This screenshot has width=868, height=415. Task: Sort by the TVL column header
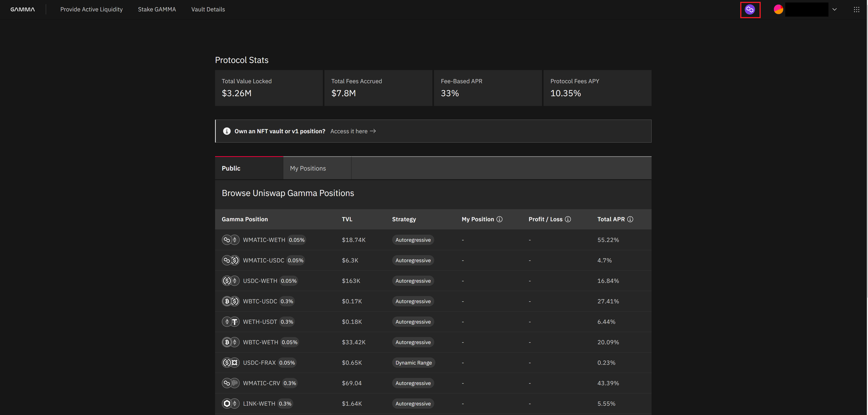pyautogui.click(x=347, y=219)
